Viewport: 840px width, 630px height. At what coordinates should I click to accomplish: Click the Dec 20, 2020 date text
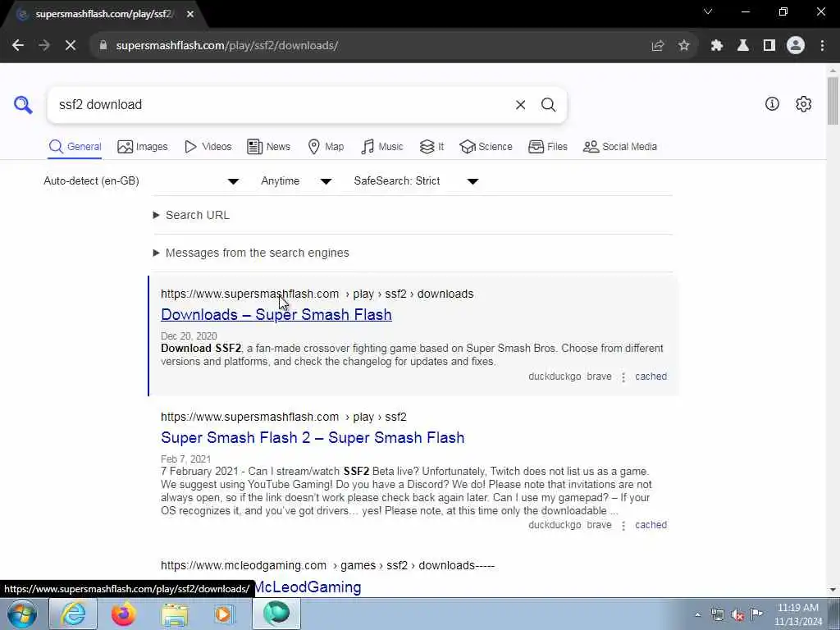coord(189,336)
